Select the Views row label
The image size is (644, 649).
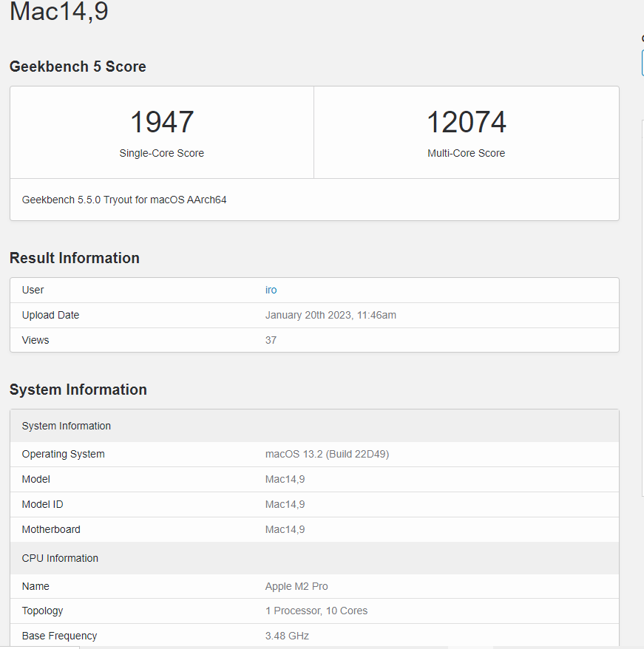35,340
